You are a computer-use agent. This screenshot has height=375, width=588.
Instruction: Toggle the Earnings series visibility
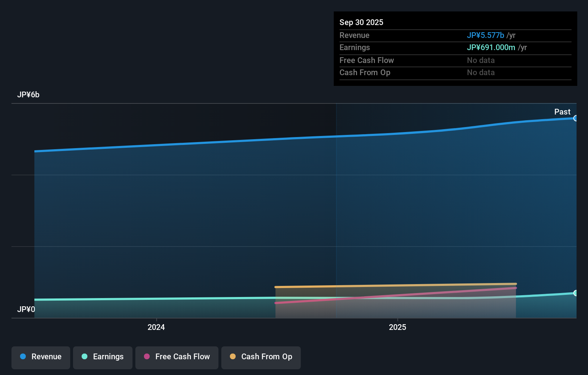click(x=102, y=357)
